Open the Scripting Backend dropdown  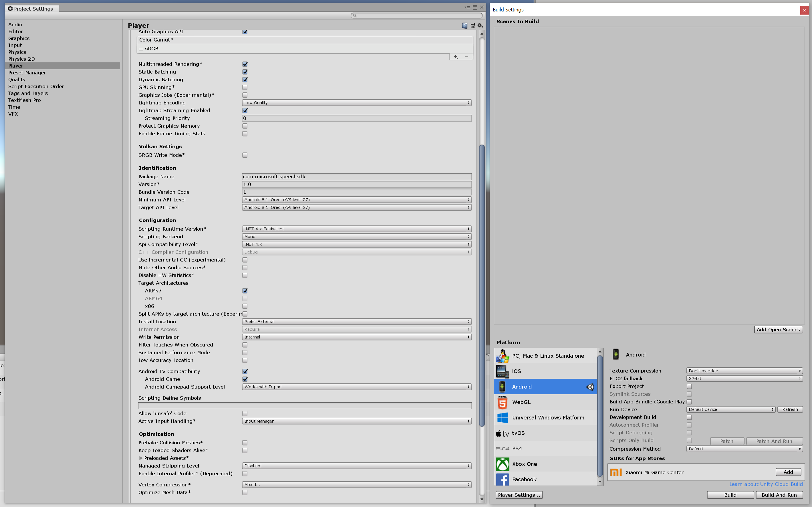pos(357,236)
